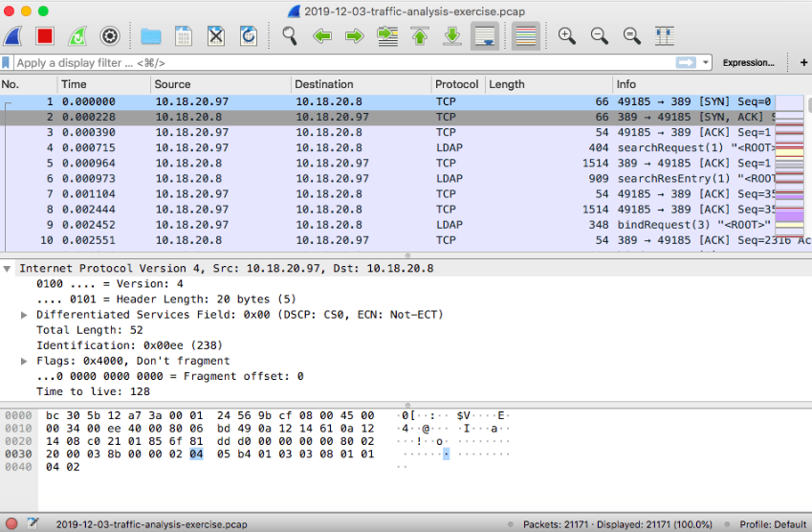The height and width of the screenshot is (532, 812).
Task: Jump to the last packet
Action: tap(452, 36)
